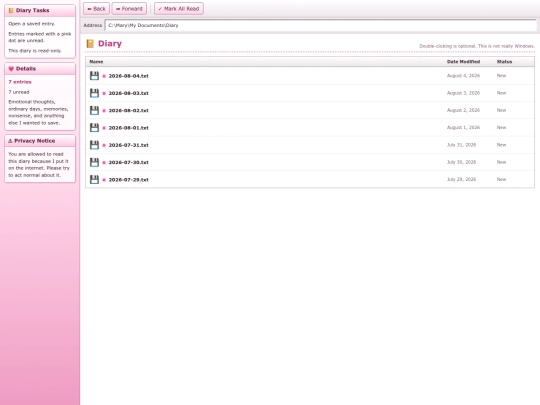Focus the Address bar path field

click(x=321, y=25)
